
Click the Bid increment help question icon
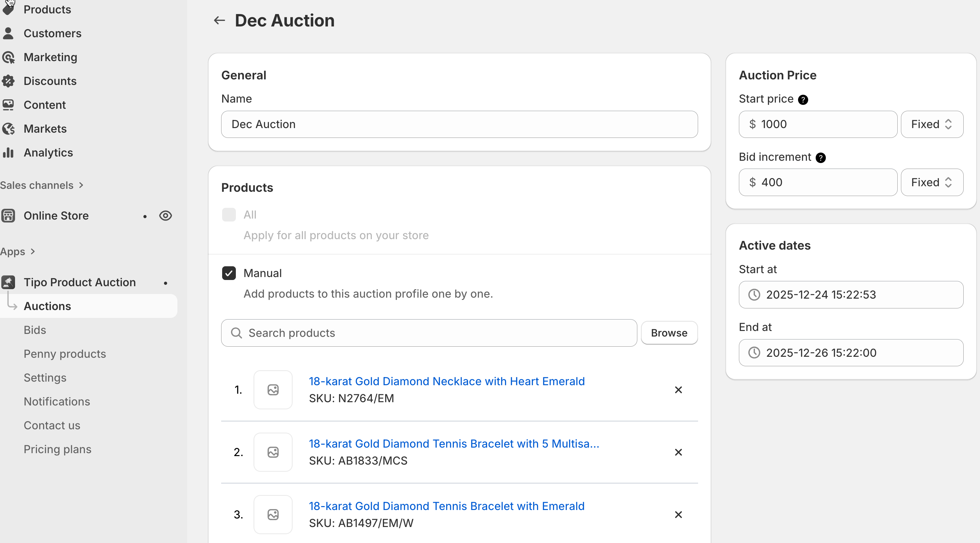click(821, 158)
